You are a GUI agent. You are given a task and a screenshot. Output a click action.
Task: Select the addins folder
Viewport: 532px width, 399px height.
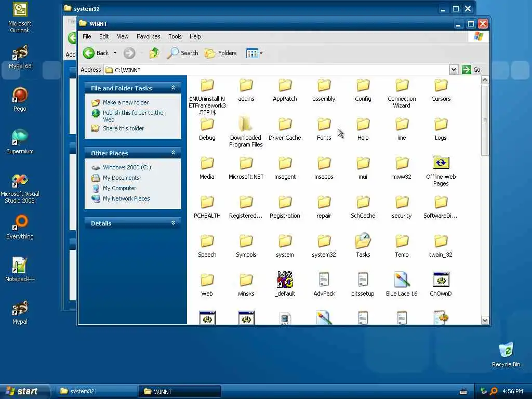tap(246, 90)
